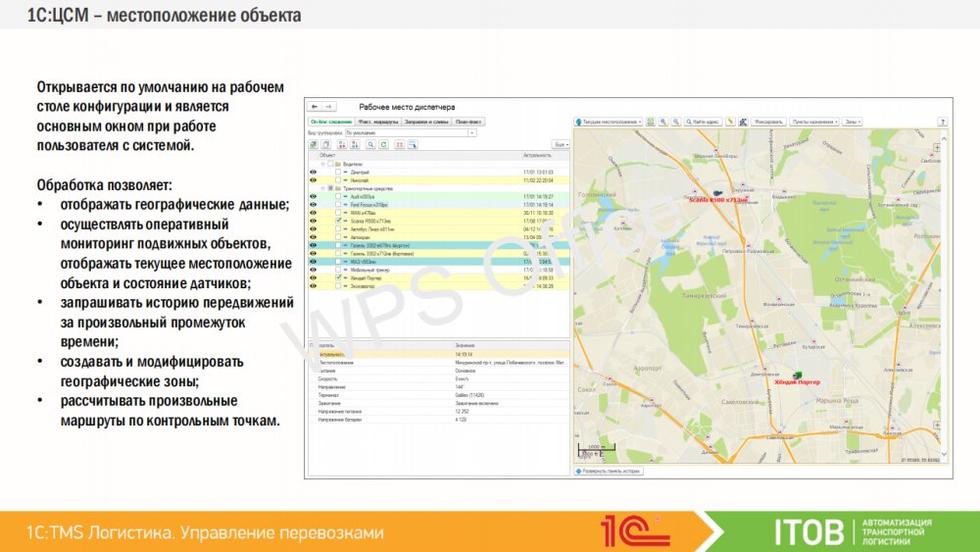Click the back navigation arrow
Image resolution: width=980 pixels, height=552 pixels.
pos(315,106)
